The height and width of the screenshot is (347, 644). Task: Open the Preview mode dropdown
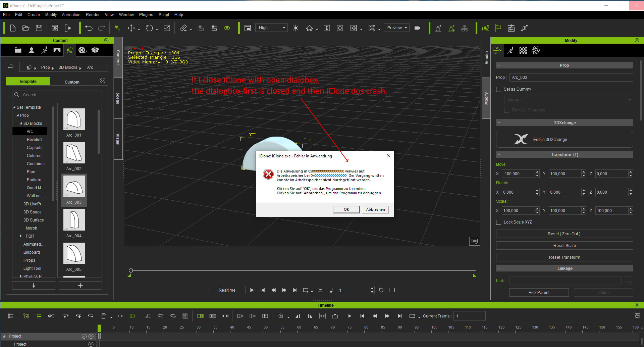pyautogui.click(x=396, y=28)
